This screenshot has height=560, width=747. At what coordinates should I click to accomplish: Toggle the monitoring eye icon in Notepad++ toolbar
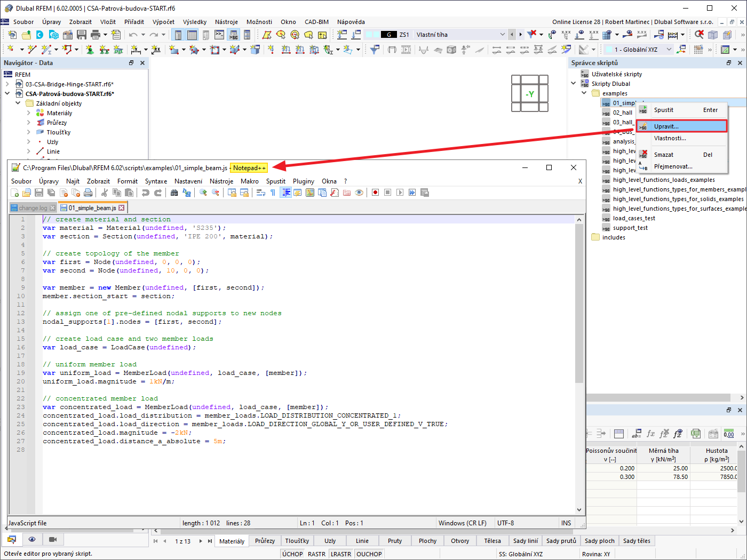point(359,193)
